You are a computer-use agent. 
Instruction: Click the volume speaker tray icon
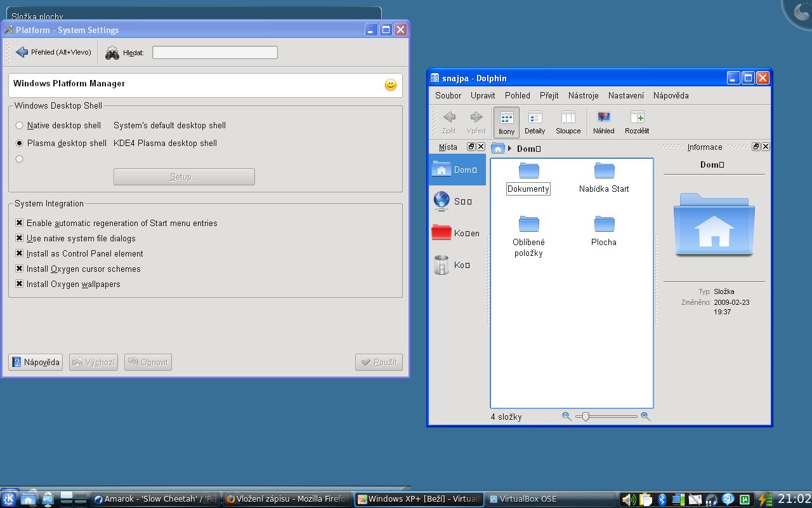pos(629,500)
